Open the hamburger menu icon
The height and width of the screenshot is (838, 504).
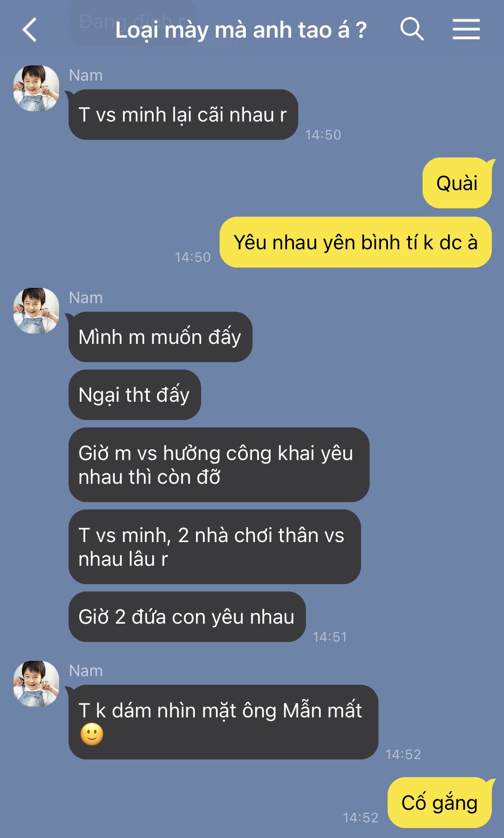click(466, 29)
